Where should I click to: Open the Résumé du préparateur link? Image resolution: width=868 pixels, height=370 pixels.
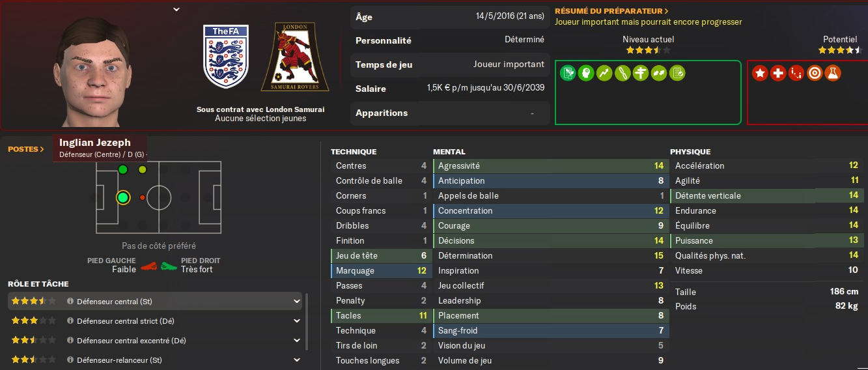point(611,11)
